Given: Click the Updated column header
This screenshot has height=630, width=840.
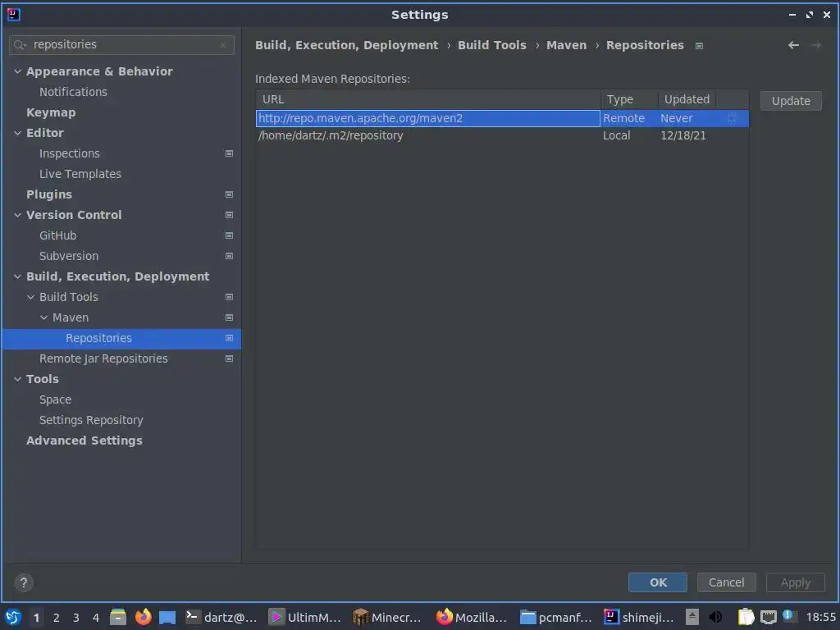Looking at the screenshot, I should click(x=687, y=99).
